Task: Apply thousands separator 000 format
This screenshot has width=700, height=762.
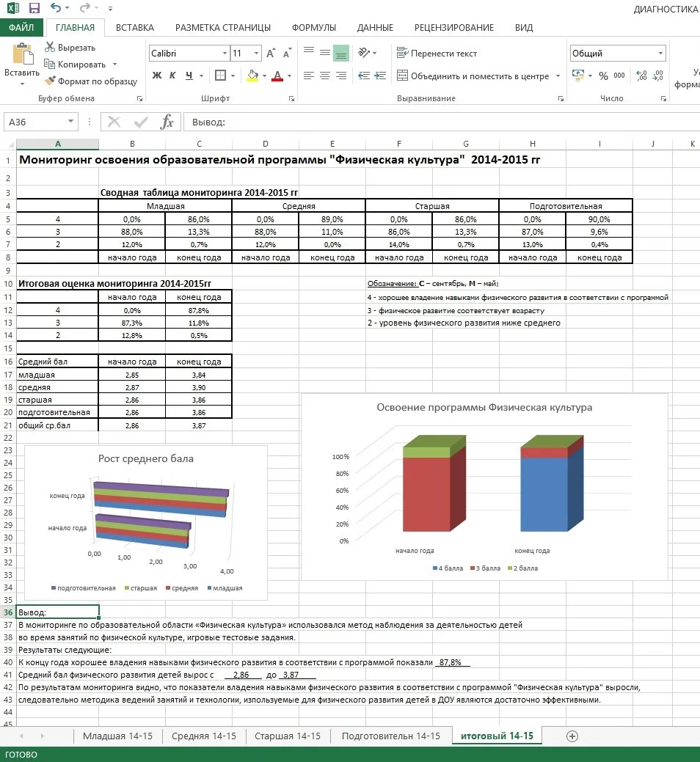Action: coord(619,76)
